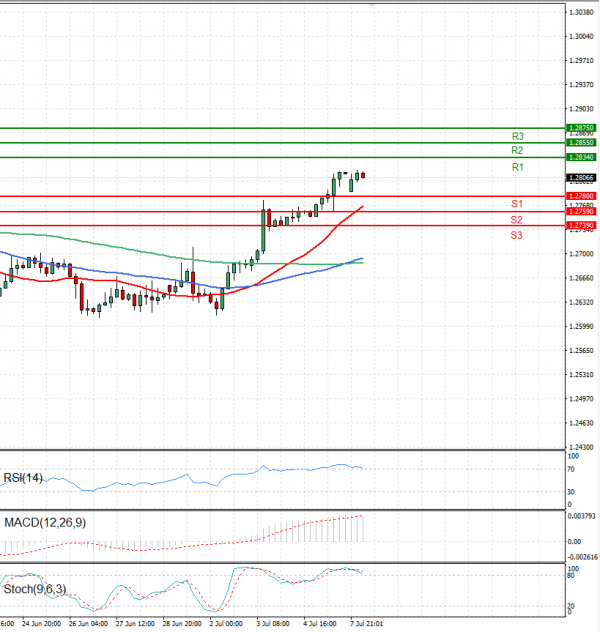Select the red 1.27800 price tag
The width and height of the screenshot is (600, 632).
(581, 196)
